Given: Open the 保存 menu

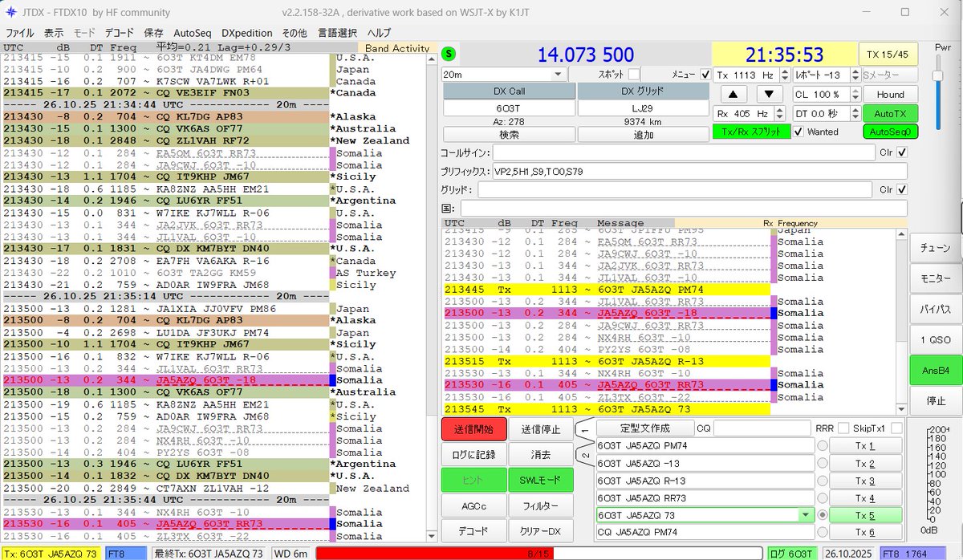Looking at the screenshot, I should (154, 33).
